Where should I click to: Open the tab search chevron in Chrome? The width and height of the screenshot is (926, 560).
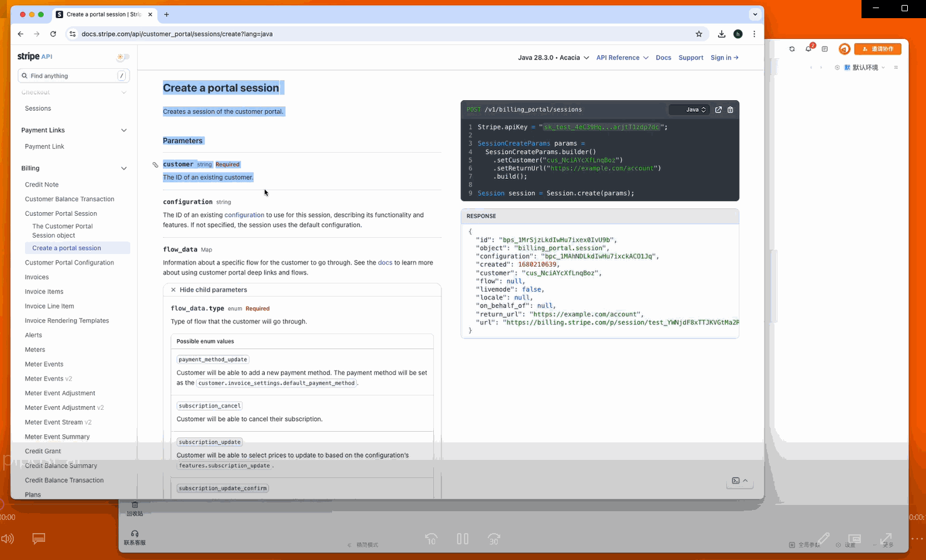(755, 14)
